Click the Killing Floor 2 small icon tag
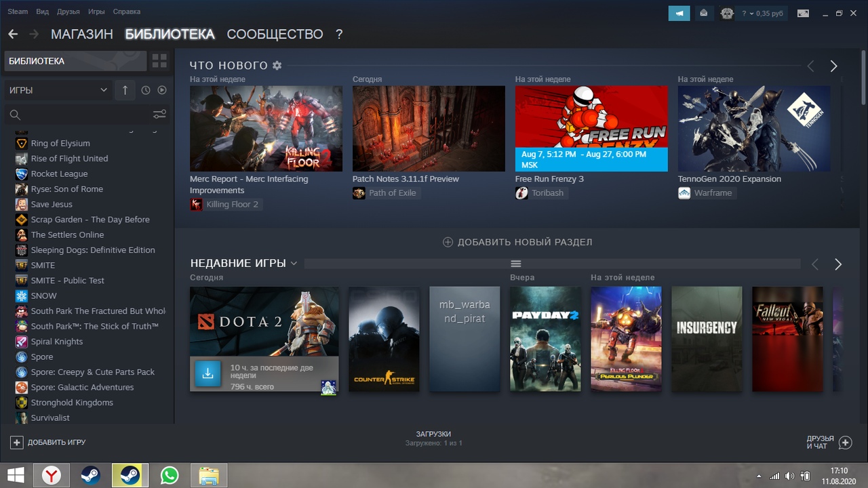The image size is (868, 488). click(196, 204)
